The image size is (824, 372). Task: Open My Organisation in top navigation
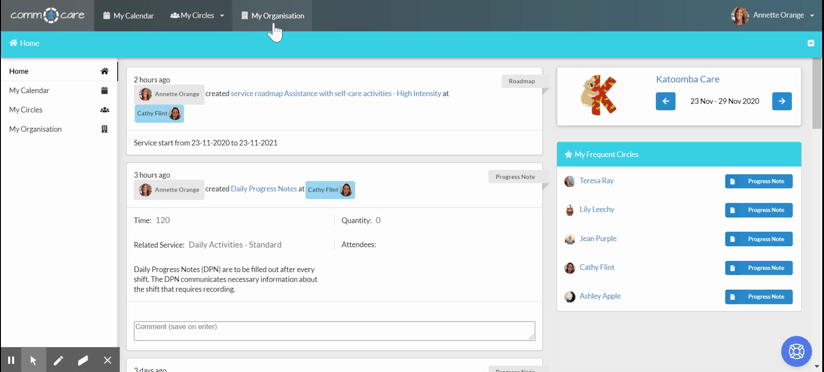tap(272, 16)
